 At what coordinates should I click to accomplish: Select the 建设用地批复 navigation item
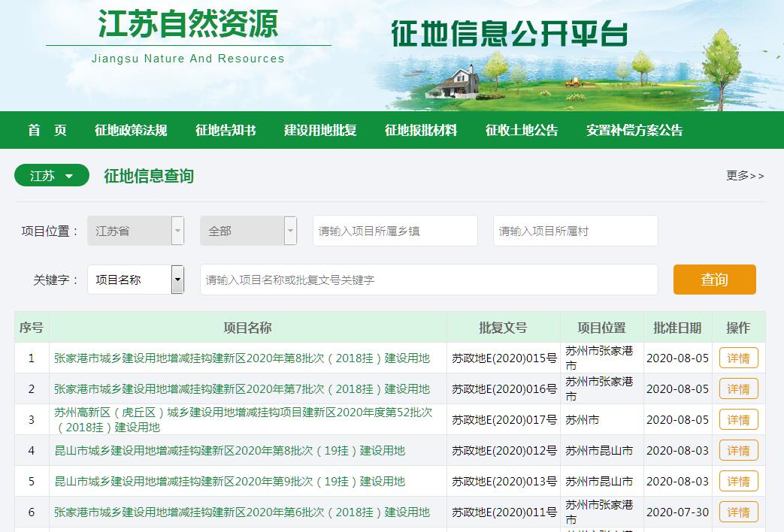pyautogui.click(x=320, y=130)
